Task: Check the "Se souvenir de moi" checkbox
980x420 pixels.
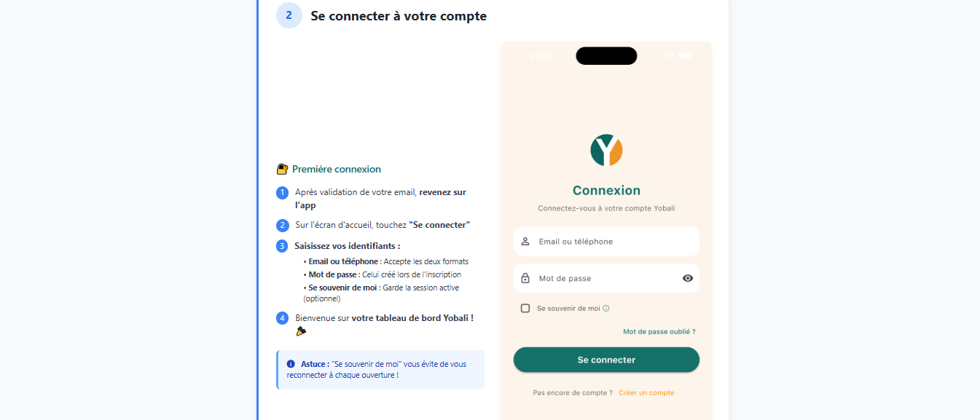Action: point(525,309)
